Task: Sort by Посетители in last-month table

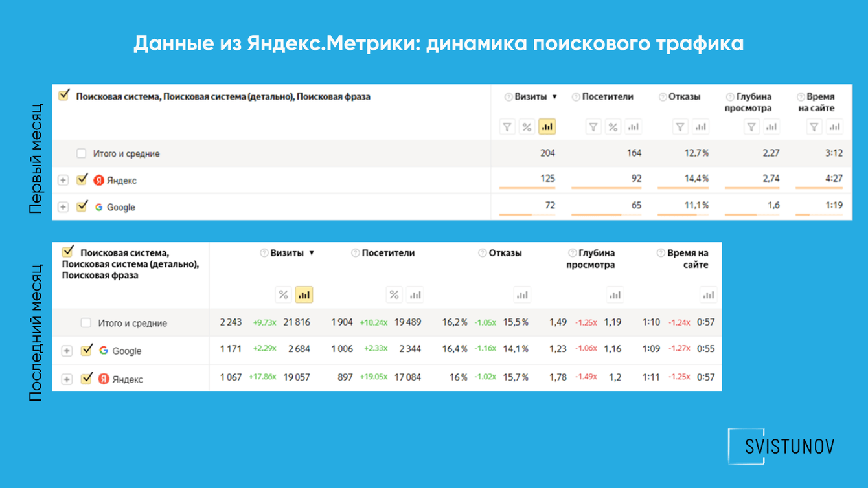Action: tap(388, 253)
